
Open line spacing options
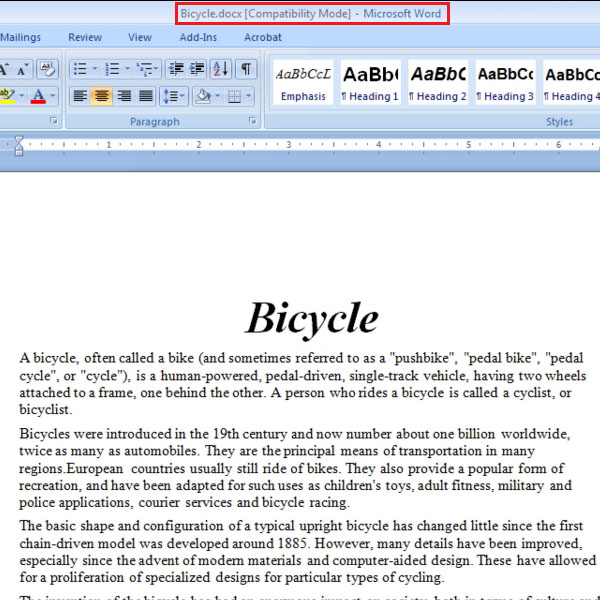pos(173,96)
